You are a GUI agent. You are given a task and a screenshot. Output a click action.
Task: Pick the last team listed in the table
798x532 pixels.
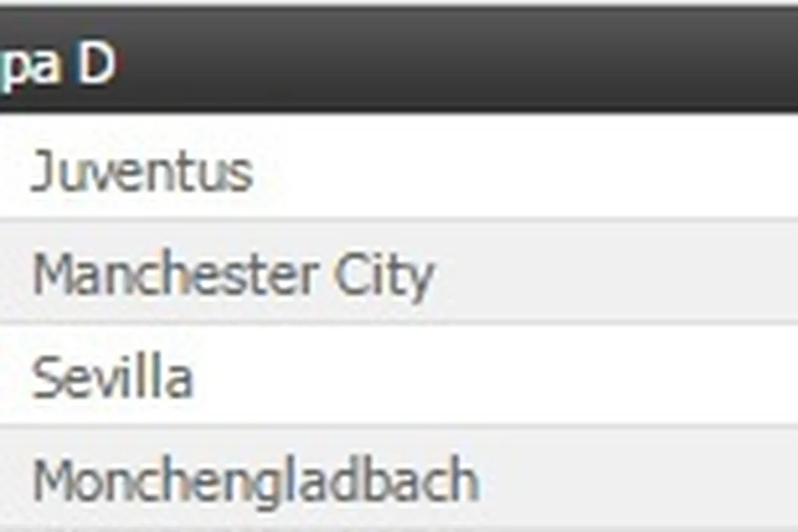click(255, 480)
